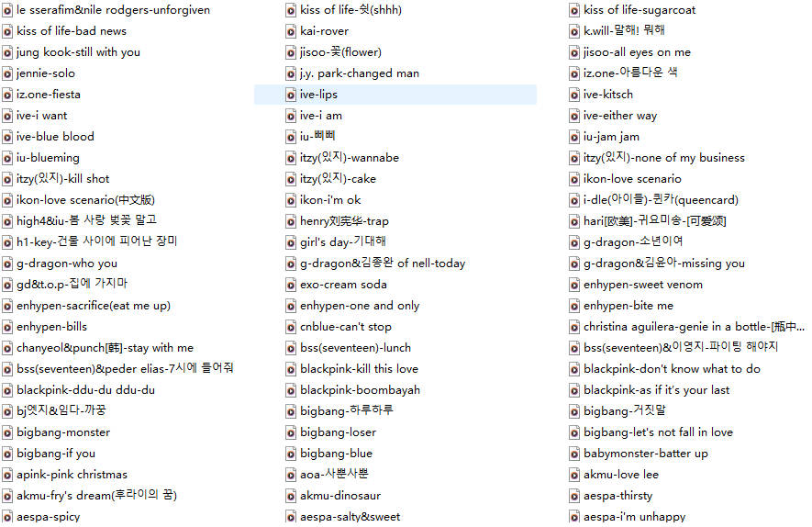Select 'ive-i want' file
This screenshot has width=812, height=527.
(42, 116)
